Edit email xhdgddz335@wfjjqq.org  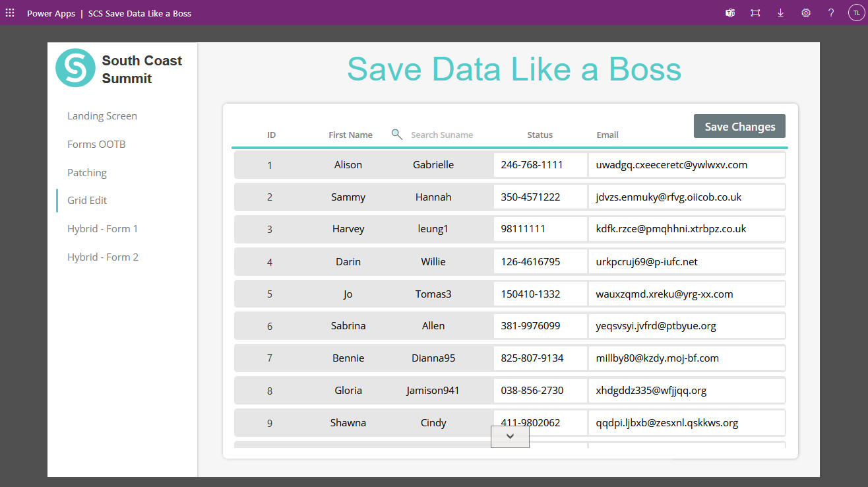click(687, 391)
